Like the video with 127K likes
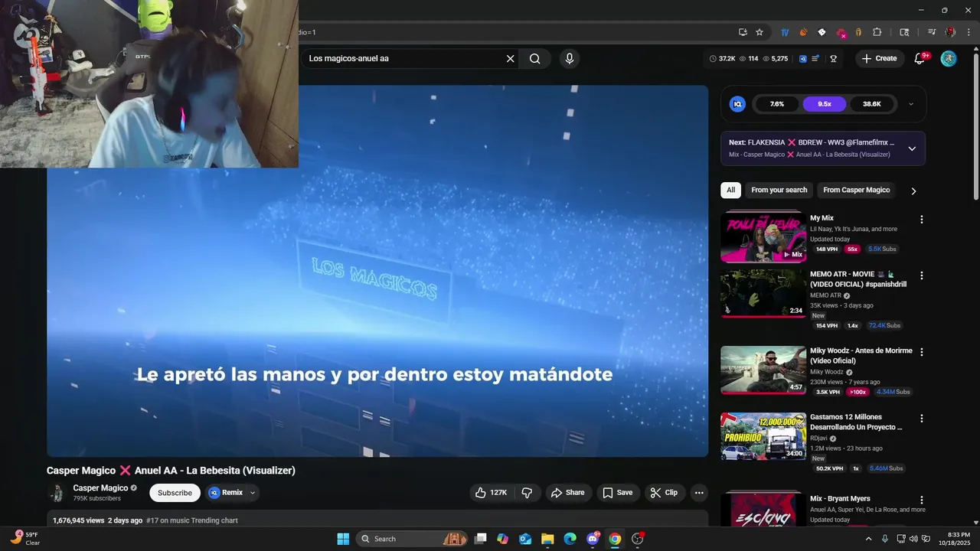The height and width of the screenshot is (551, 980). (x=491, y=493)
